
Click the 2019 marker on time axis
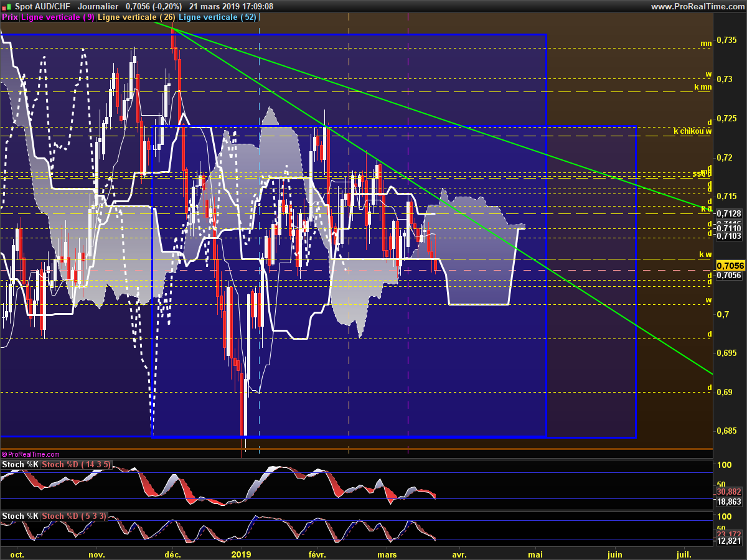click(x=241, y=554)
